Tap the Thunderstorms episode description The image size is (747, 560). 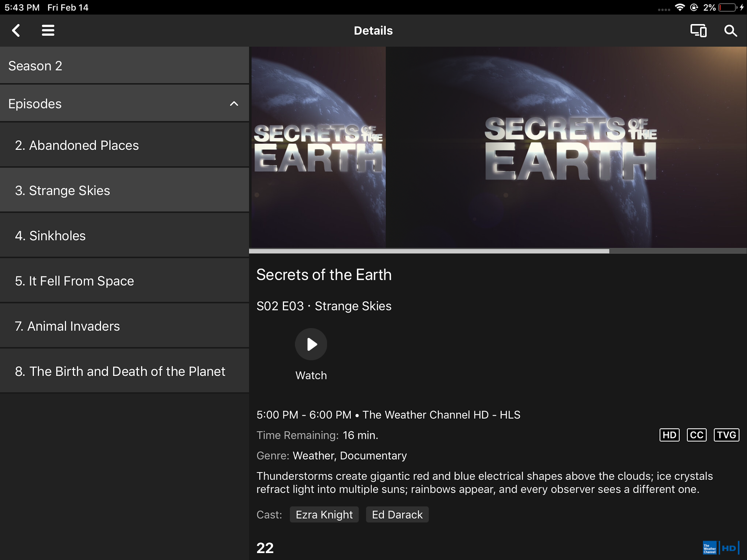coord(485,483)
